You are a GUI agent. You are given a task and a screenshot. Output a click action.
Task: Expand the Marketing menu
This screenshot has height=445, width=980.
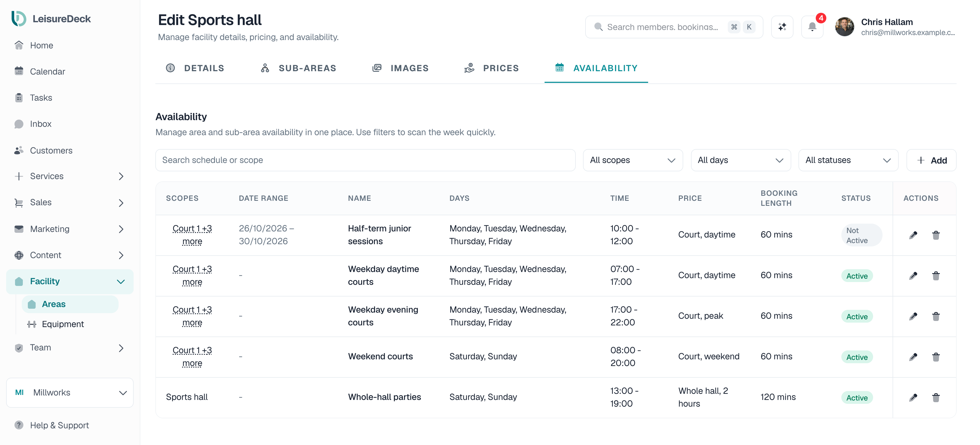pos(70,229)
